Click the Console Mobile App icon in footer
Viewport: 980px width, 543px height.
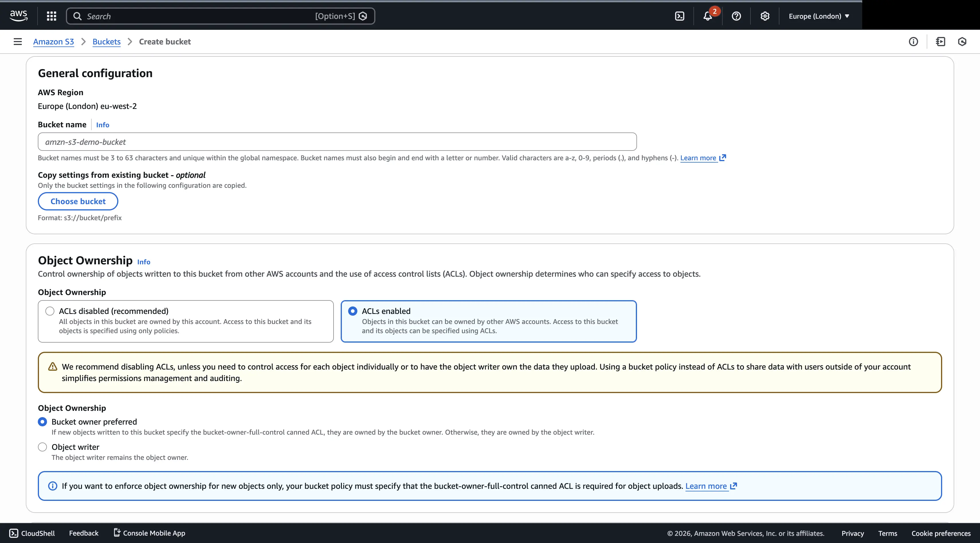pos(117,533)
